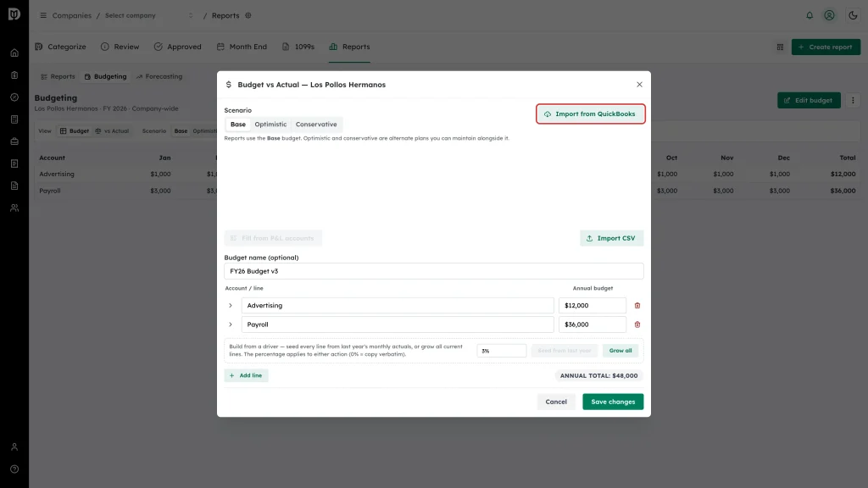Click the Companies breadcrumb link
Screen dimensions: 868x488
coord(72,15)
